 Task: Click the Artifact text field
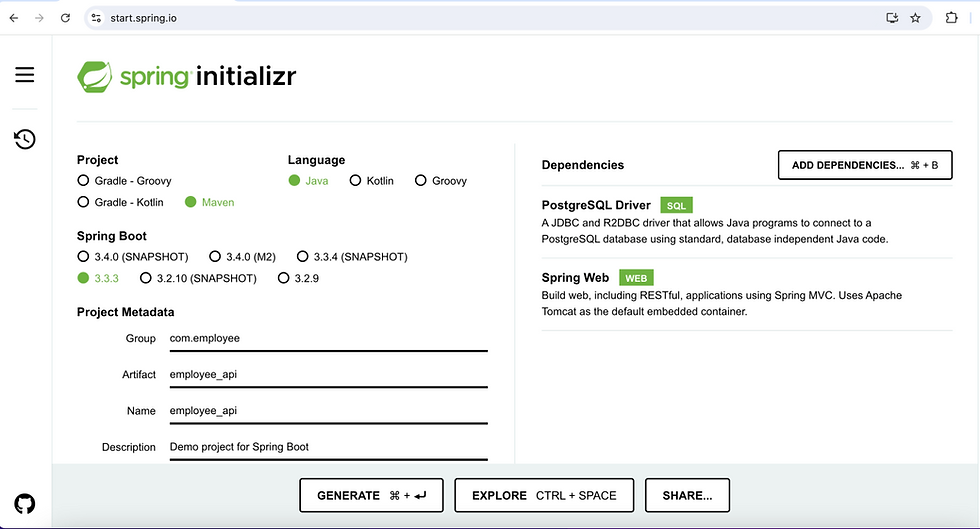(328, 375)
